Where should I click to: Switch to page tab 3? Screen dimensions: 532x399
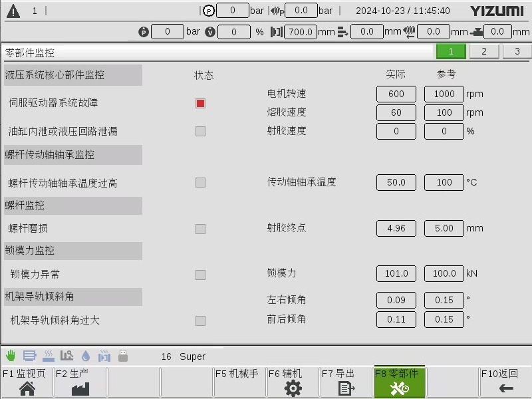[516, 51]
